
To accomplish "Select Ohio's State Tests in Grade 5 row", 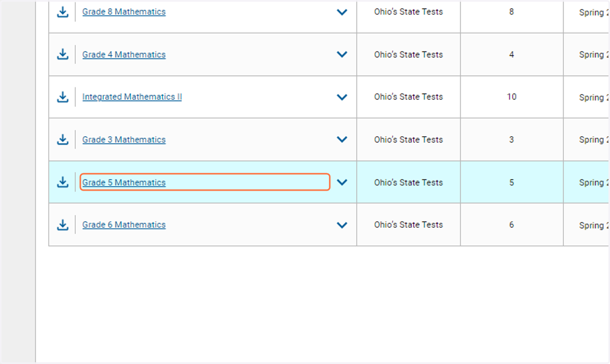I will 409,182.
